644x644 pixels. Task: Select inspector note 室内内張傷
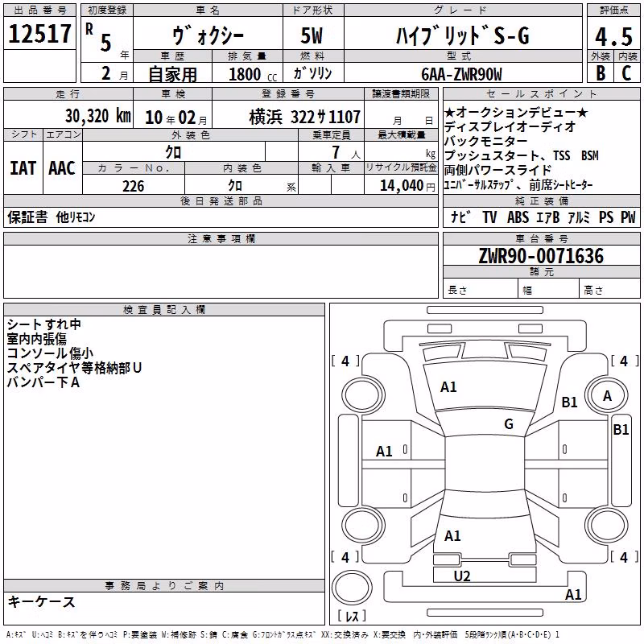[x=36, y=338]
